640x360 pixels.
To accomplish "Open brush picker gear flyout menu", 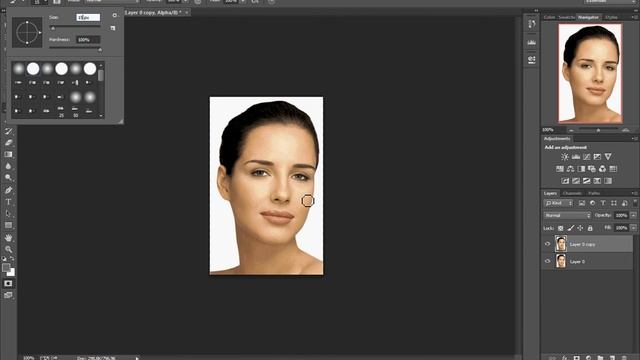I will click(x=114, y=16).
